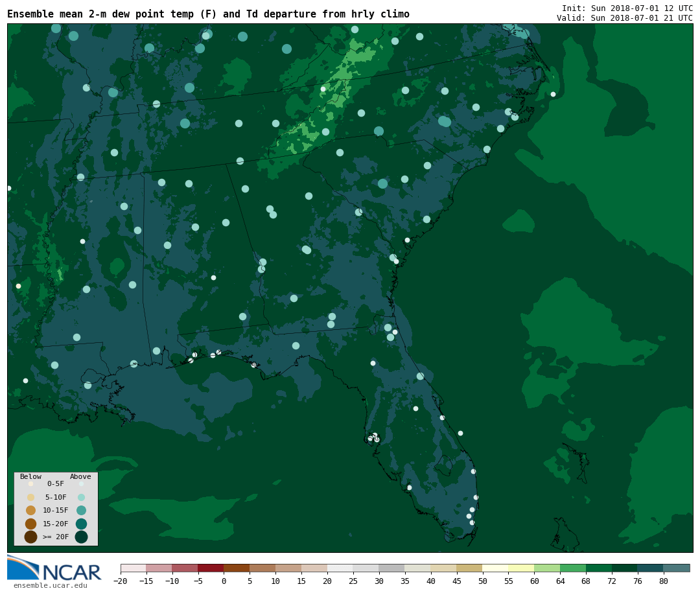The height and width of the screenshot is (593, 700).
Task: Select the colorbar swatch between 15 and 20
Action: (314, 568)
